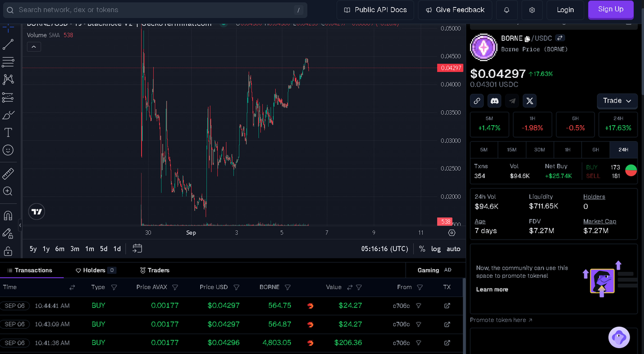Open the From column filter
Viewport: 644px width, 354px height.
419,287
